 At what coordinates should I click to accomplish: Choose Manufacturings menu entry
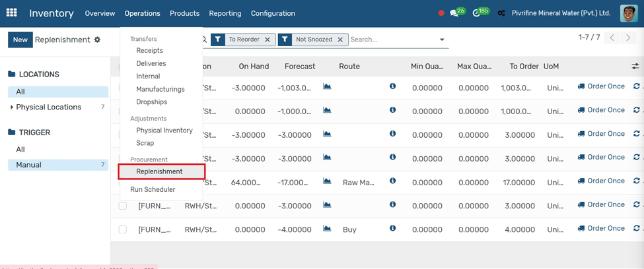[x=161, y=90]
